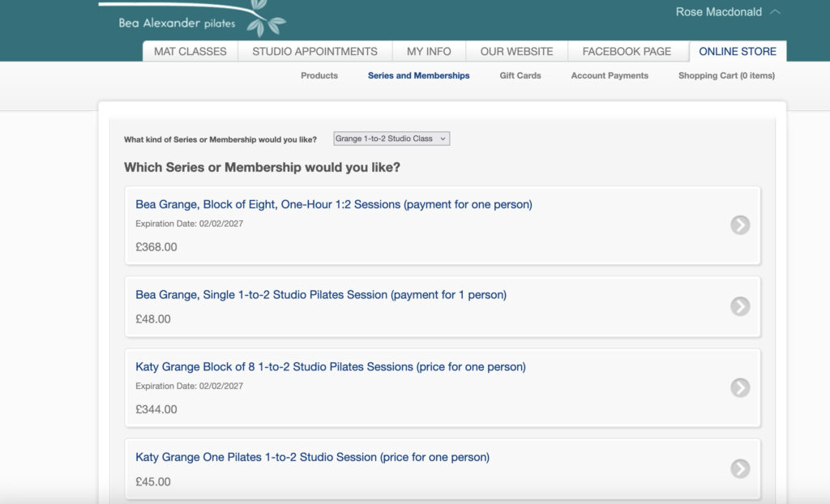830x504 pixels.
Task: Open the MY INFO tab
Action: tap(429, 51)
